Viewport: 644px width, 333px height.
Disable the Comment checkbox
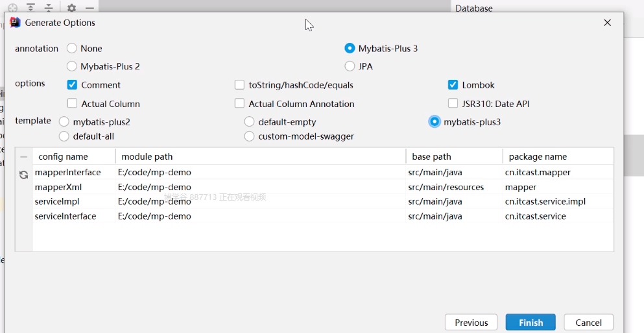72,85
